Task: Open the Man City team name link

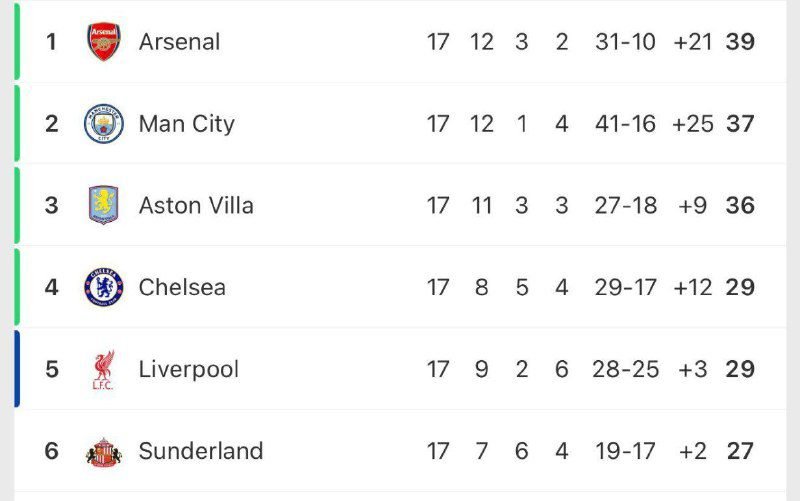Action: (x=186, y=124)
